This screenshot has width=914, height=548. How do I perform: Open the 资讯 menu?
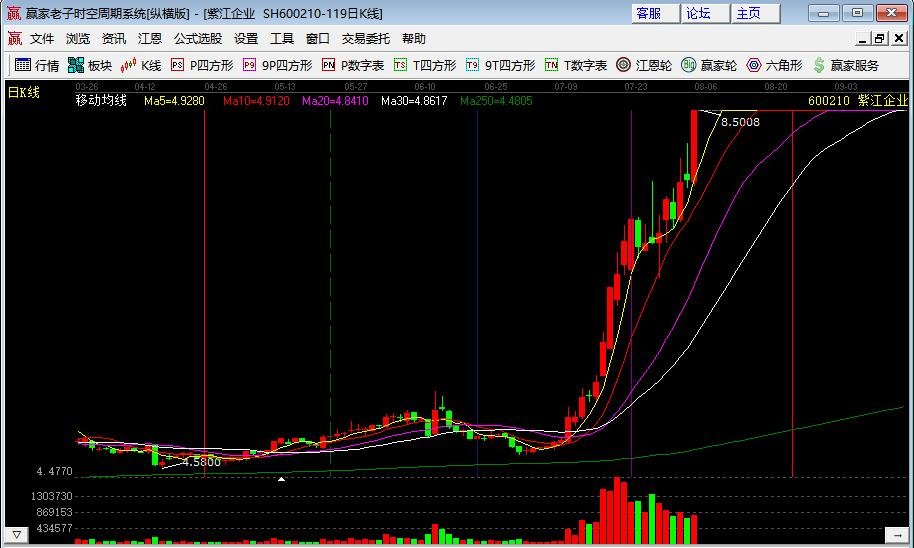(x=114, y=38)
